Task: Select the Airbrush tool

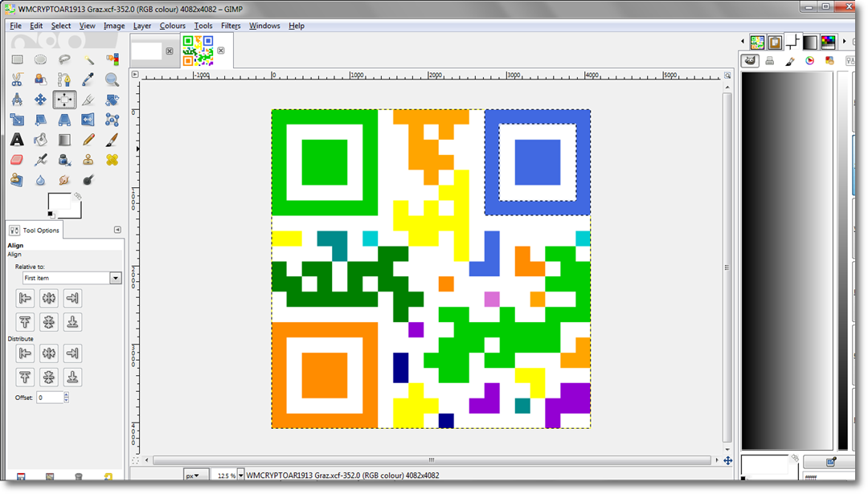Action: (40, 160)
